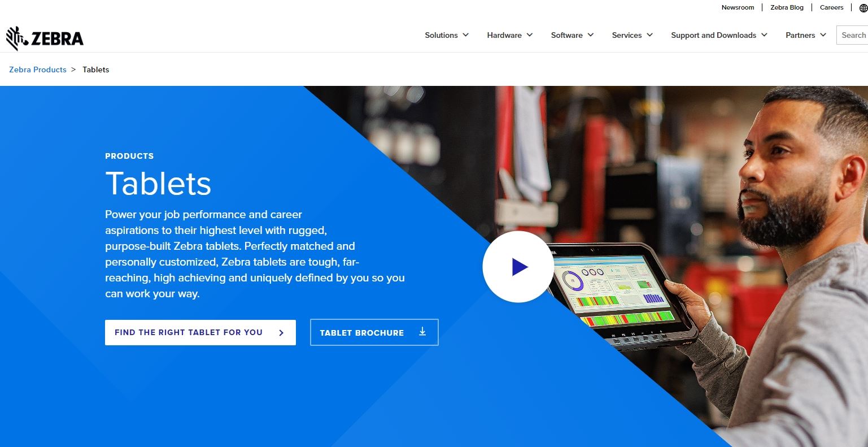The width and height of the screenshot is (868, 447).
Task: Click the Find the Right Tablet for You button
Action: pyautogui.click(x=200, y=332)
